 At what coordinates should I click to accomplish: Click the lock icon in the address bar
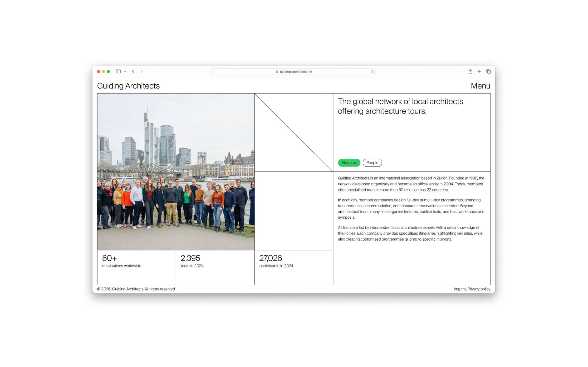pyautogui.click(x=277, y=72)
